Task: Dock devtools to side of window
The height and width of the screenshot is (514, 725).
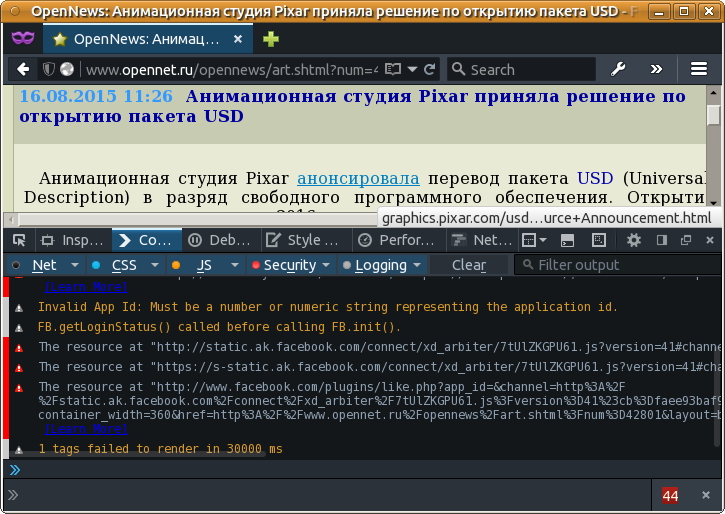Action: 662,240
